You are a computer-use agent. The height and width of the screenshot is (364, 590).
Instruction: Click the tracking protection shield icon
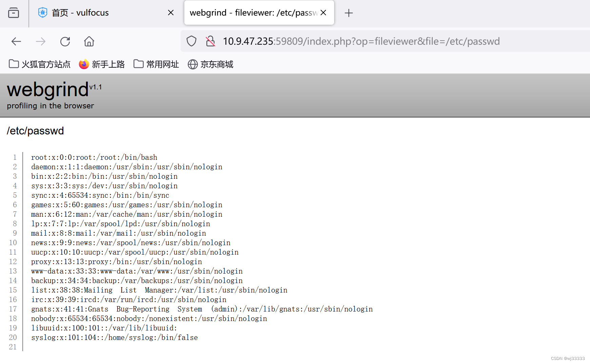(x=191, y=41)
